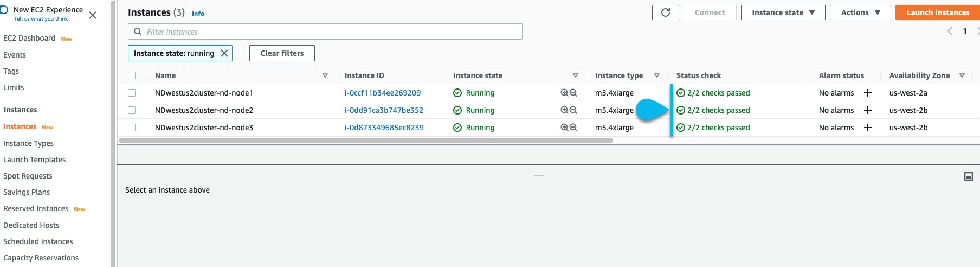Open Spot Requests in sidebar

tap(28, 176)
